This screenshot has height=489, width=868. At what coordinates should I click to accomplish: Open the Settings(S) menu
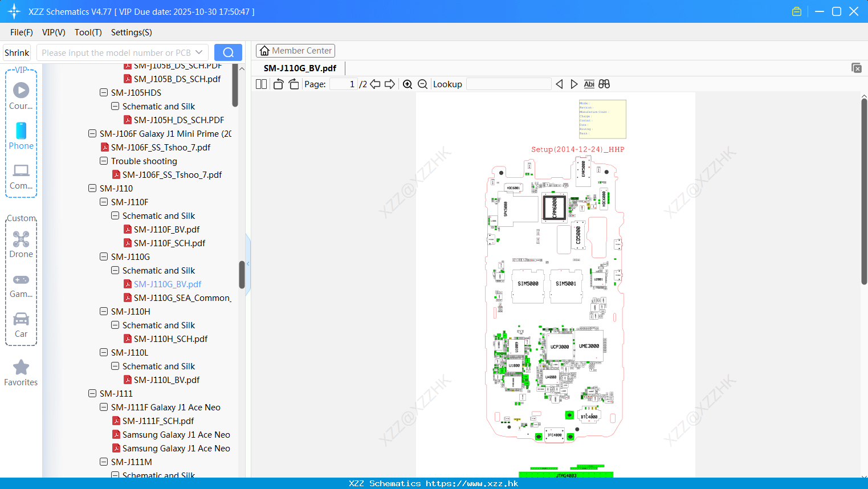132,32
